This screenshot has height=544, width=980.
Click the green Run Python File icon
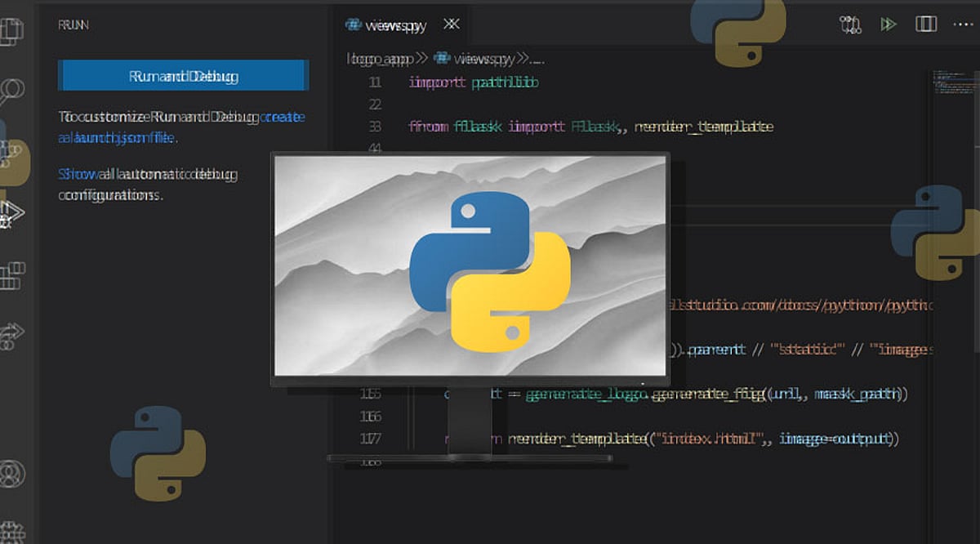coord(887,25)
